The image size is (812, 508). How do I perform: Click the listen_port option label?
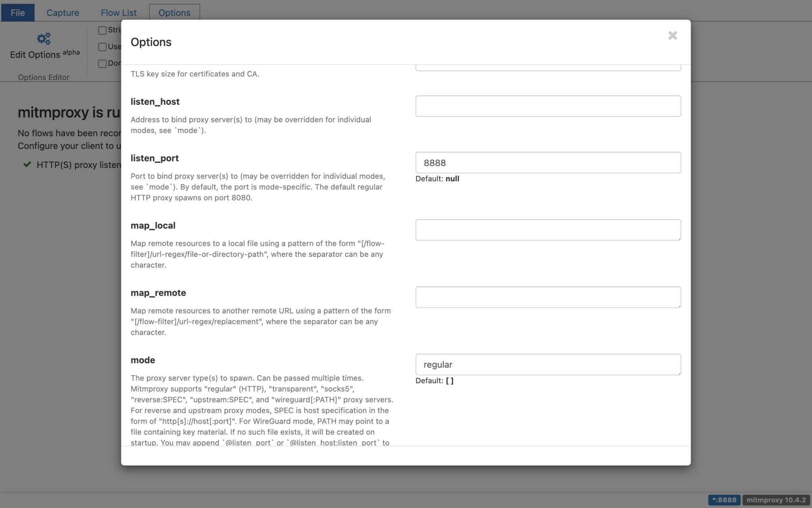click(155, 158)
